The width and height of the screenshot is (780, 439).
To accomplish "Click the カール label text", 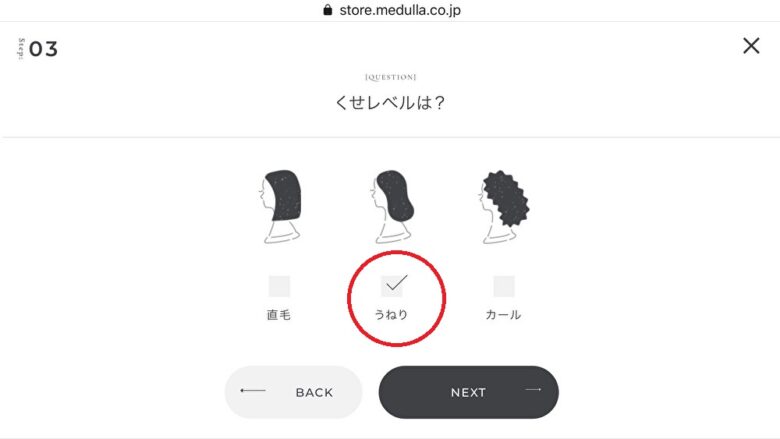I will coord(503,315).
